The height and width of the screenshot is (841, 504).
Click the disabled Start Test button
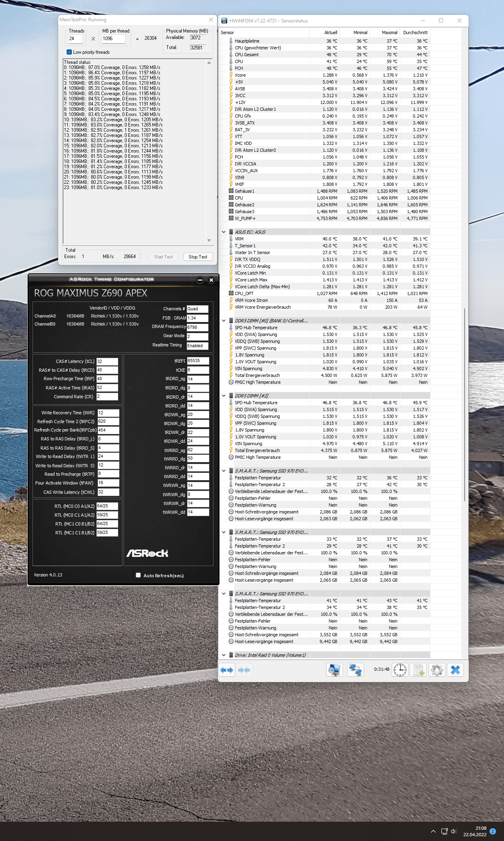click(x=163, y=257)
